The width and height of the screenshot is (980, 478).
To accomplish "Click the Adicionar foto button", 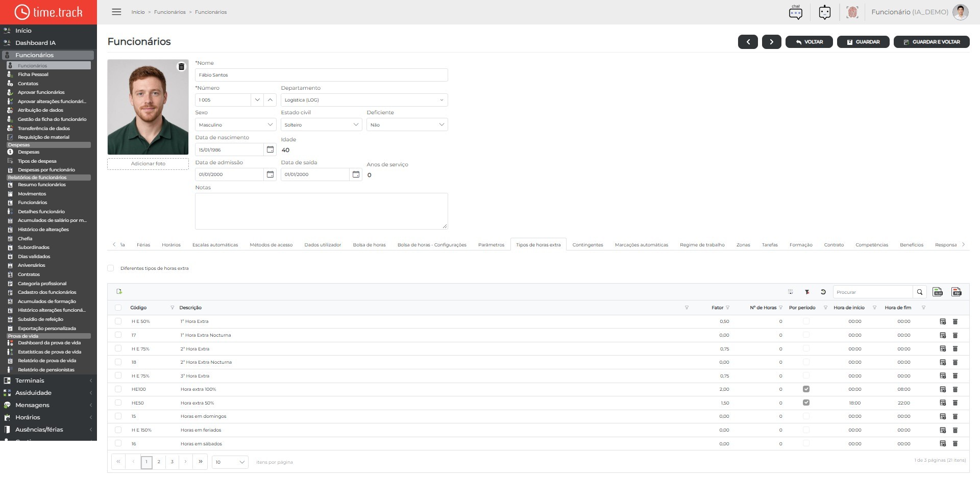I will pos(148,164).
